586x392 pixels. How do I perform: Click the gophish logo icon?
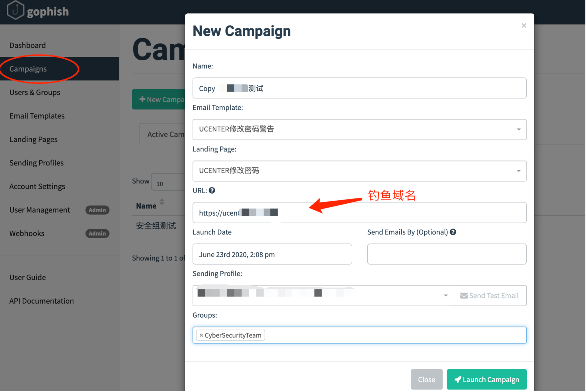pyautogui.click(x=15, y=10)
